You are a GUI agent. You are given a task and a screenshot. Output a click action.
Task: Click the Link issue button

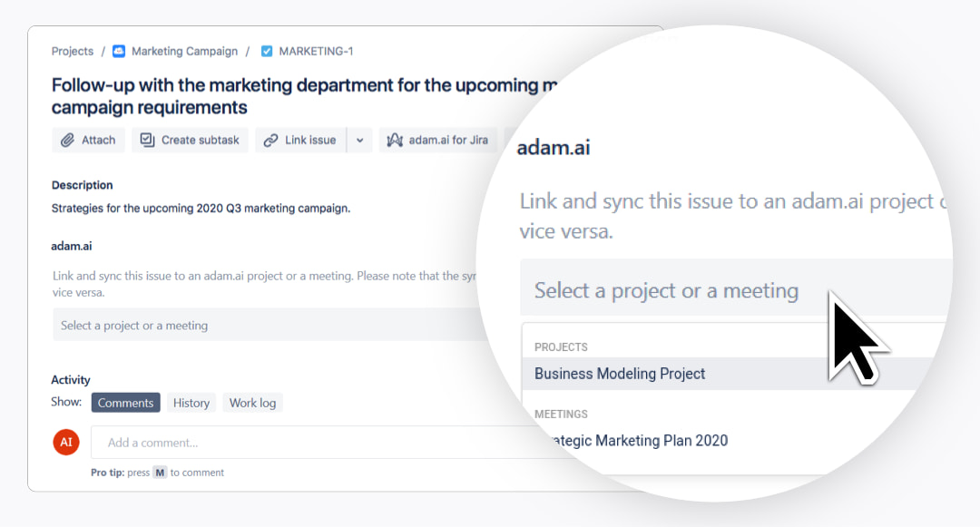(x=301, y=140)
